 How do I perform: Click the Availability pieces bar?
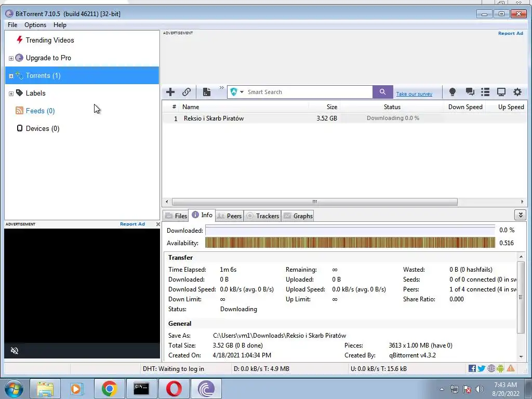[350, 243]
